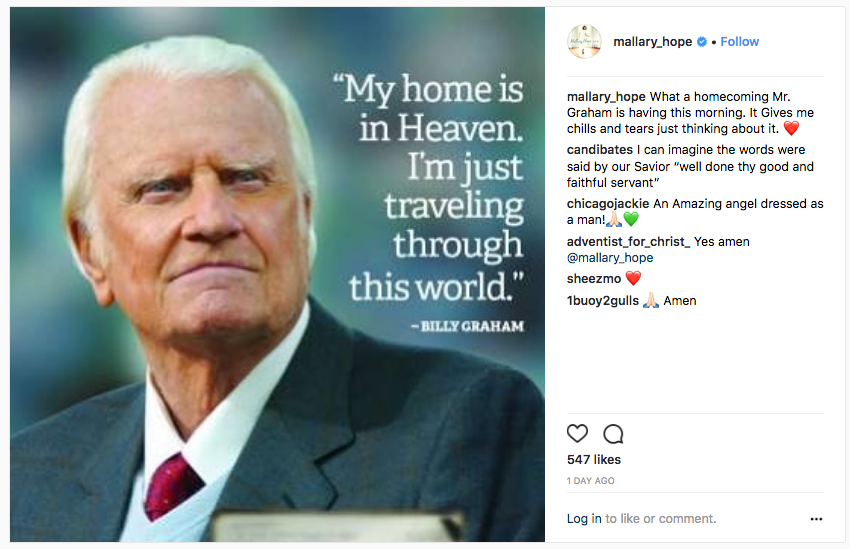Follow the mallary_hope account
The image size is (850, 549).
[739, 42]
